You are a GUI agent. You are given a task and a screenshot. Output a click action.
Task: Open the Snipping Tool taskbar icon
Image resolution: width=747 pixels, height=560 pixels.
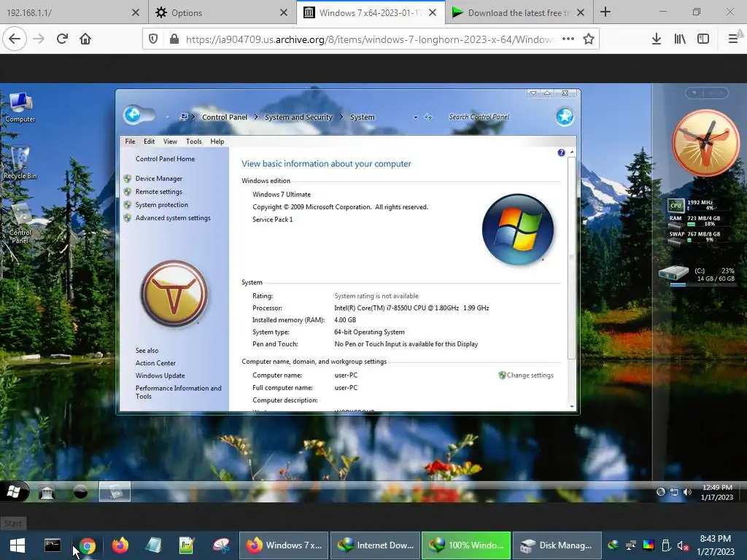click(x=222, y=545)
